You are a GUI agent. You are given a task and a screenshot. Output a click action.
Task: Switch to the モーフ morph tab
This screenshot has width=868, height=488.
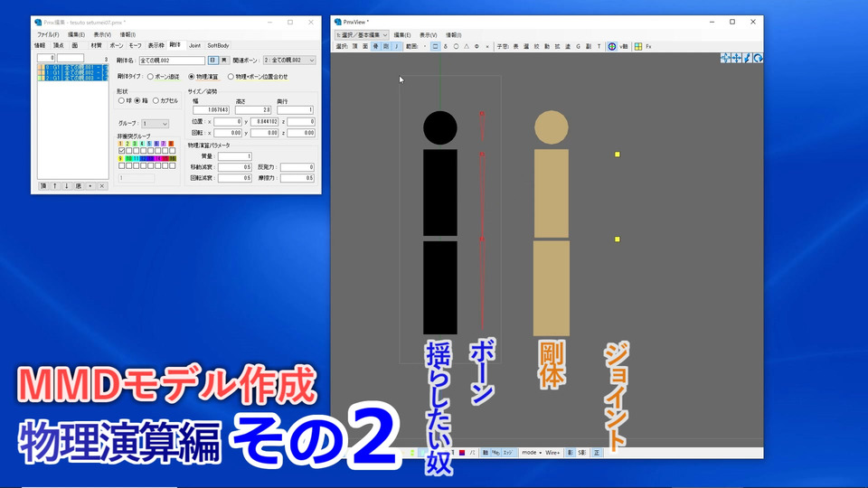coord(135,45)
